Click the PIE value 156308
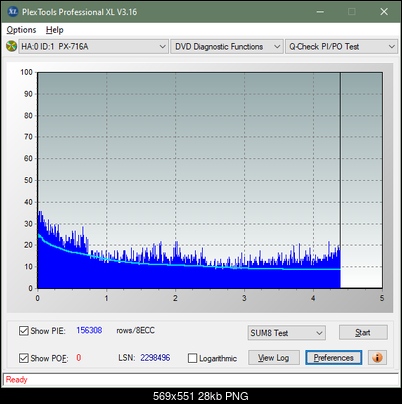402x404 pixels. (x=89, y=330)
